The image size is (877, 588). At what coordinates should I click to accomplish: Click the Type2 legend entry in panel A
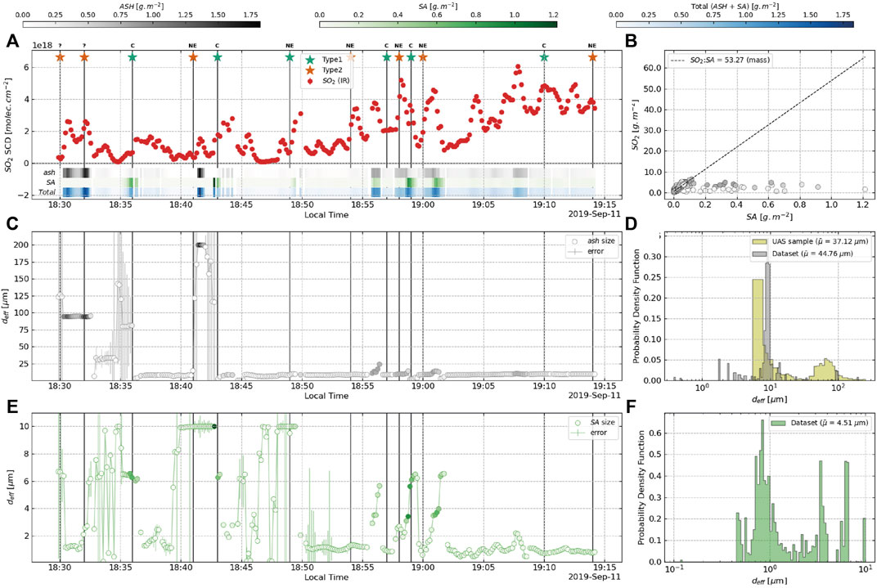(x=324, y=70)
